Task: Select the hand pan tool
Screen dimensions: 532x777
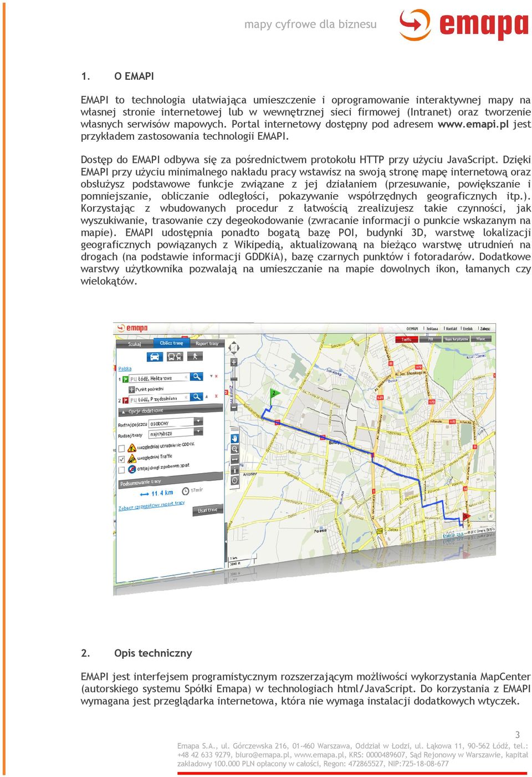Action: tap(235, 439)
